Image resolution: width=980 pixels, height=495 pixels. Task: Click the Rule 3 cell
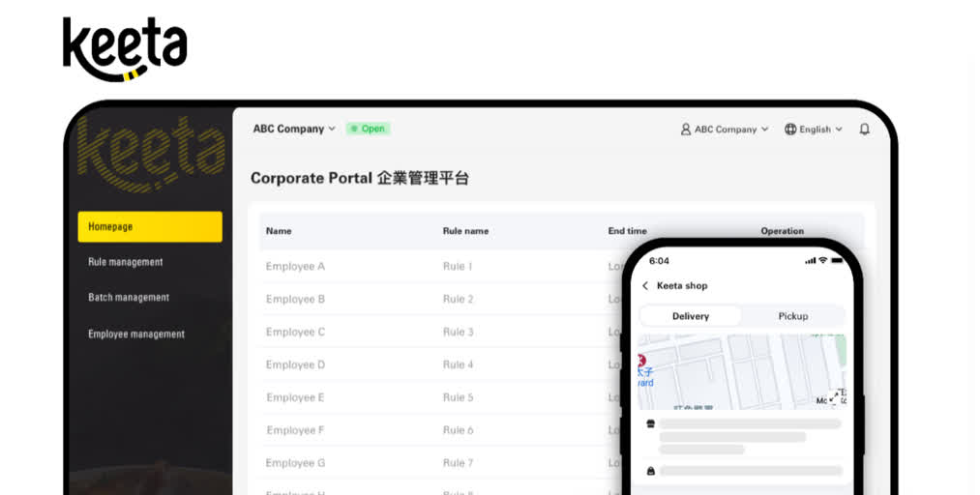pos(459,332)
